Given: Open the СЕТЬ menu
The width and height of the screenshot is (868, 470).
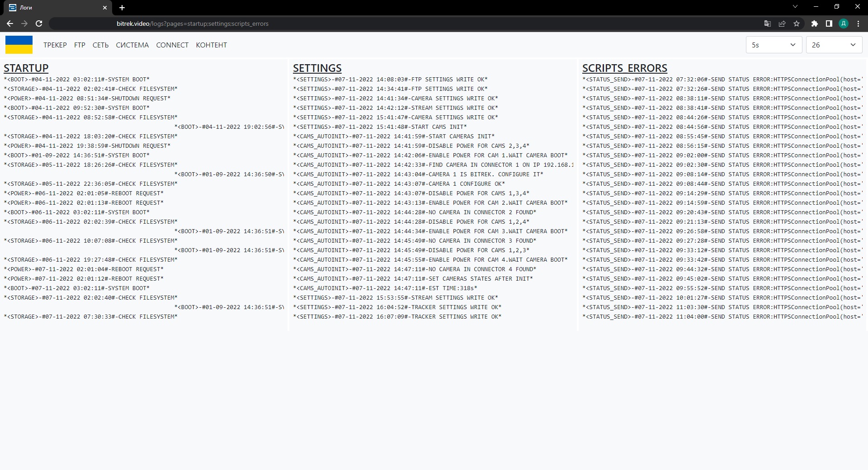Looking at the screenshot, I should pyautogui.click(x=100, y=45).
